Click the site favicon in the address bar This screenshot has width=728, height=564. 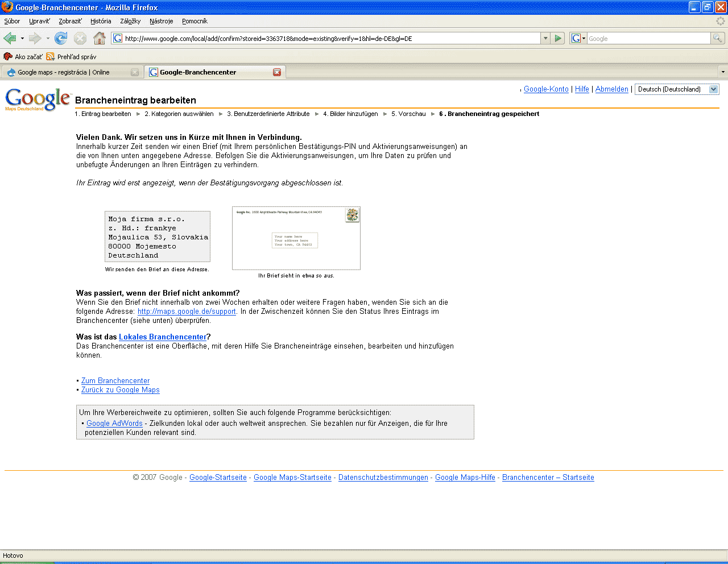click(118, 38)
